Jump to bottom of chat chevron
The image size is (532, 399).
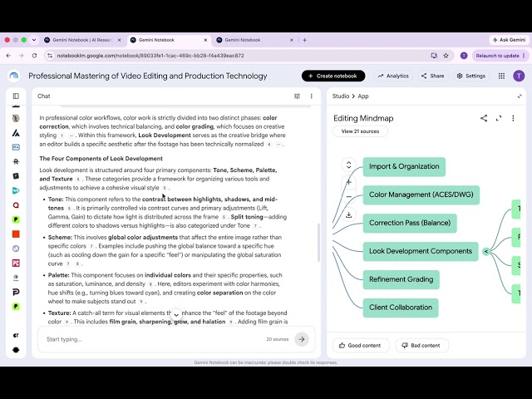click(176, 315)
